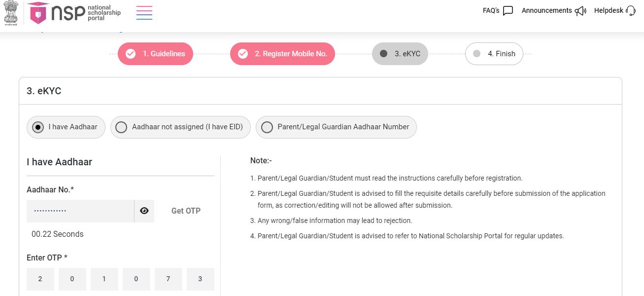This screenshot has height=296, width=644.
Task: Open the hamburger navigation menu
Action: point(144,13)
